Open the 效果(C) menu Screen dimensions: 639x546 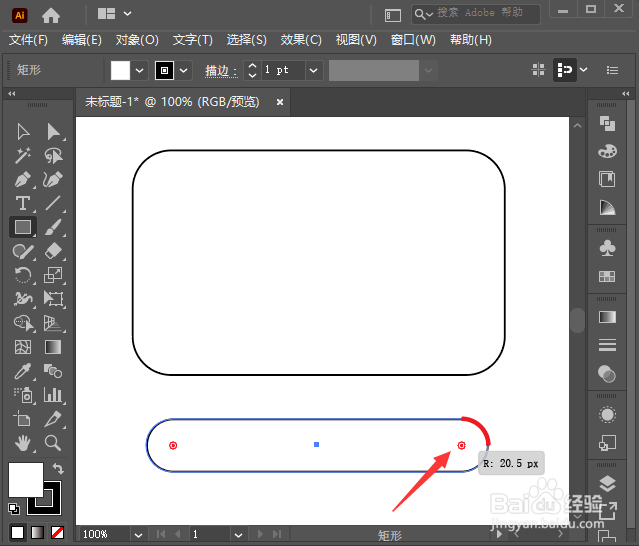point(301,40)
